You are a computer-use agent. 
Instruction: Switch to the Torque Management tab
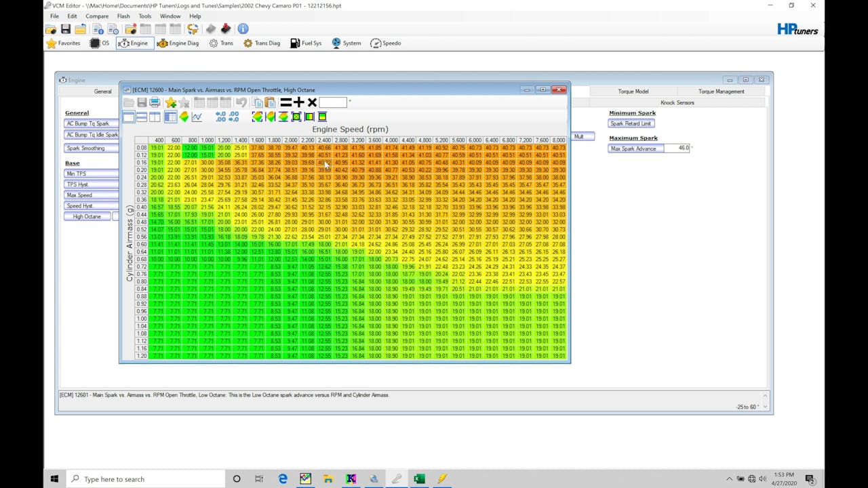pyautogui.click(x=721, y=91)
